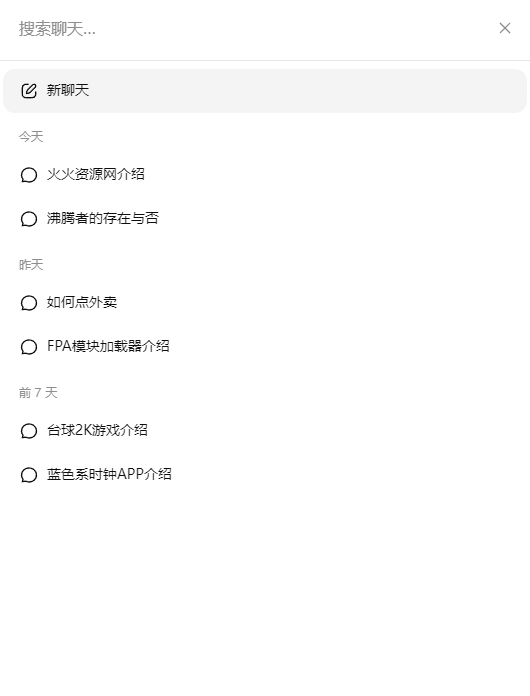Screen dimensions: 530x696
Task: Click the highlighted 新聊天 row background
Action: click(265, 91)
